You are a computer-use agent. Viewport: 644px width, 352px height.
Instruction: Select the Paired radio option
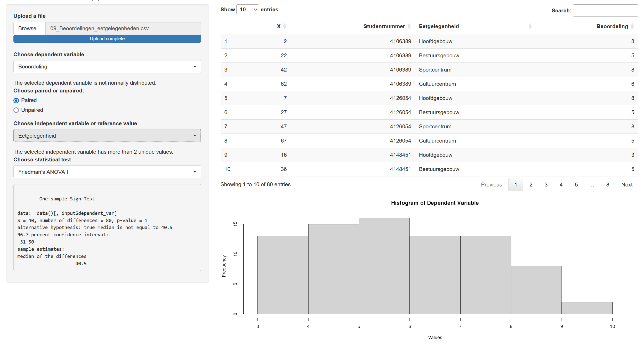(16, 100)
